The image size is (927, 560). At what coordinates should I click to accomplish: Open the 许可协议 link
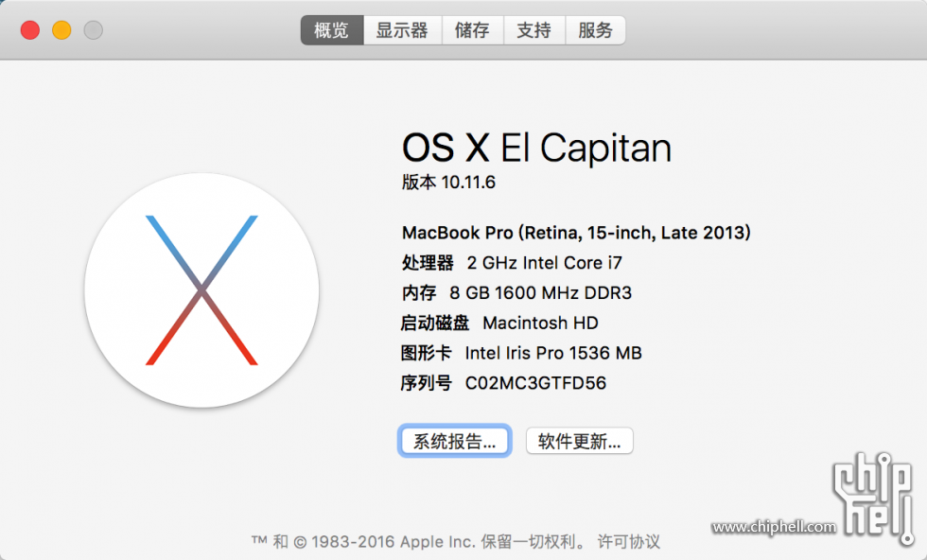(x=628, y=541)
